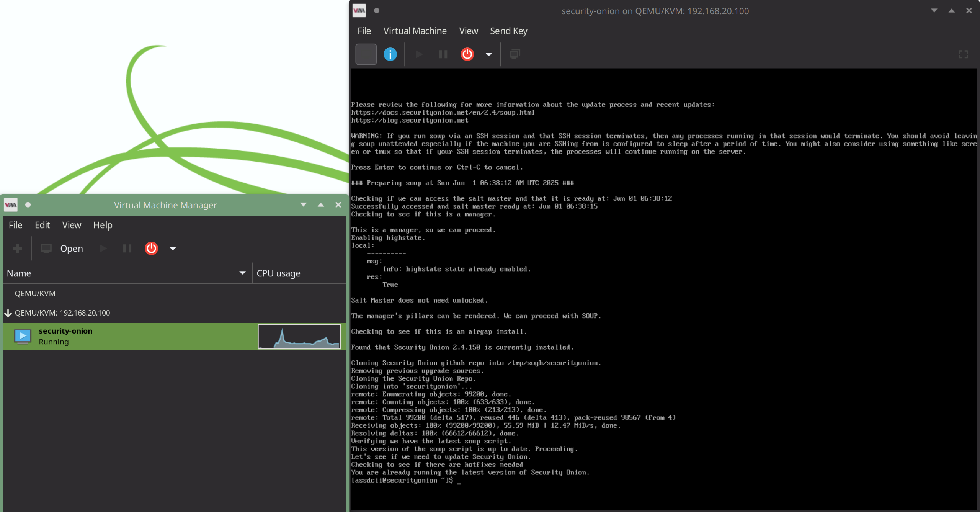Toggle fullscreen in security-onion console
This screenshot has height=512, width=980.
[x=963, y=54]
